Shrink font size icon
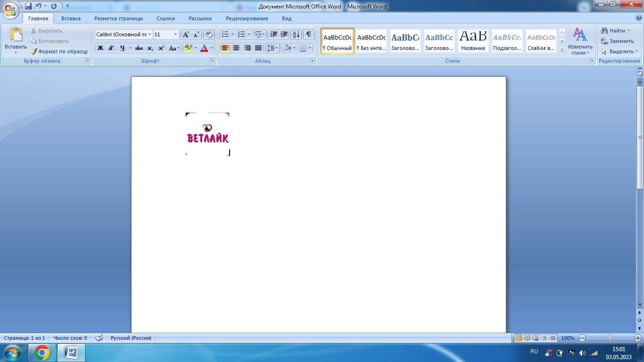644x362 pixels. click(197, 34)
